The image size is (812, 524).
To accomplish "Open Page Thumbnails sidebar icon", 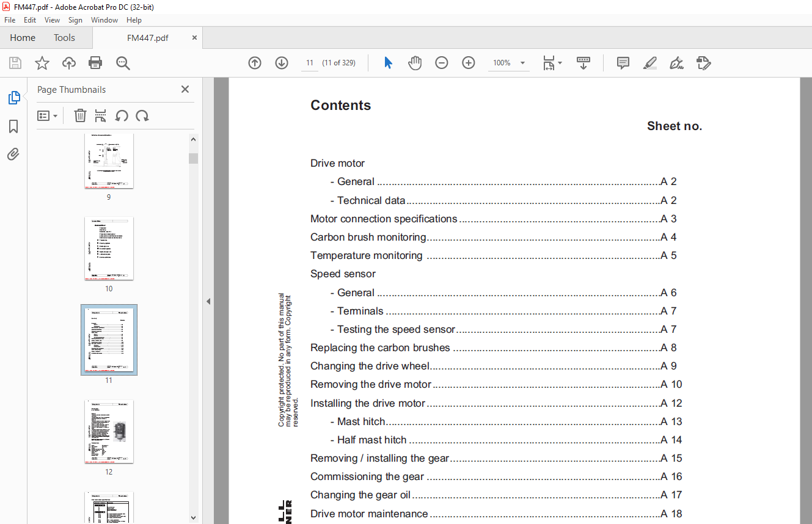I will point(13,98).
